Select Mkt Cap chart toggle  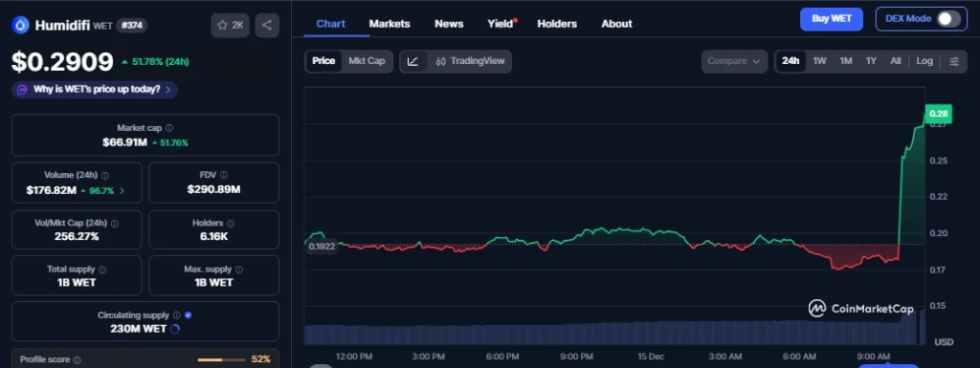367,61
